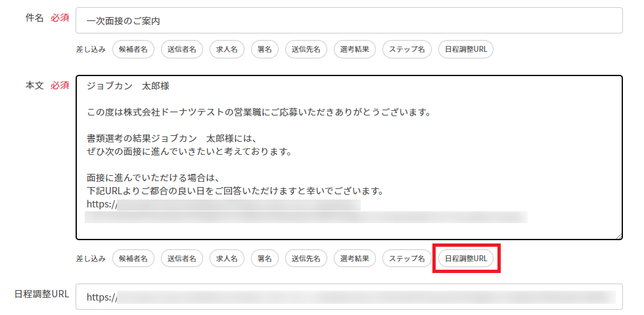Insert ステップ名 tag under the subject field
644x315 pixels.
pyautogui.click(x=407, y=49)
